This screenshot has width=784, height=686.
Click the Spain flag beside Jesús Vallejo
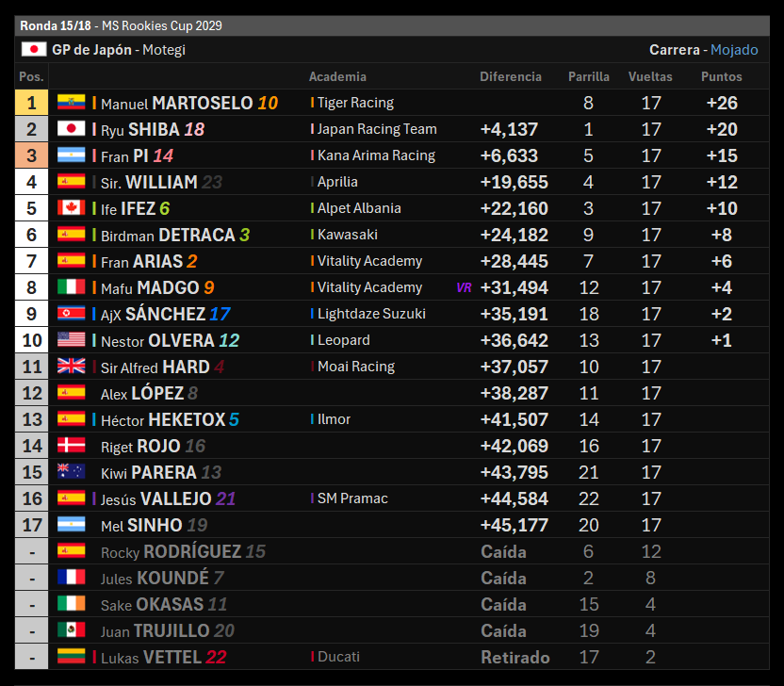pos(71,498)
